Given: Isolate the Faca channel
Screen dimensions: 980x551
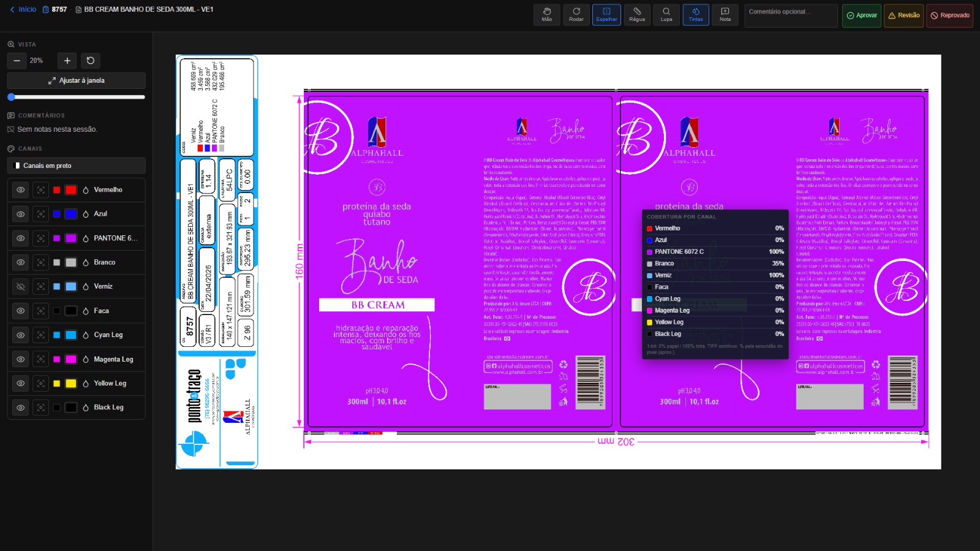Looking at the screenshot, I should [x=40, y=311].
